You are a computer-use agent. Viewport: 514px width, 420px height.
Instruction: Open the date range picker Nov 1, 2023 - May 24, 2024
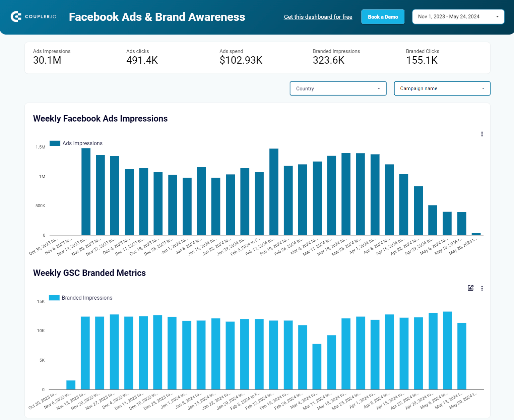pos(458,17)
